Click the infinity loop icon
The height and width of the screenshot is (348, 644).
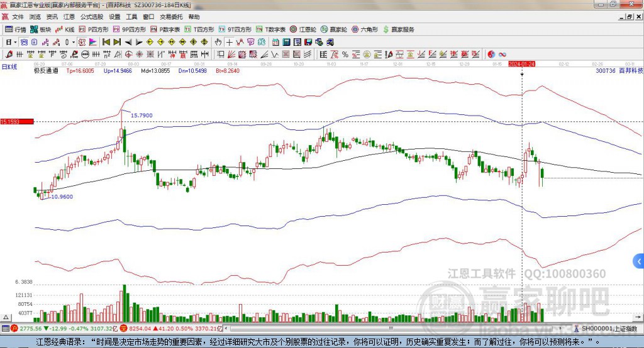[502, 54]
